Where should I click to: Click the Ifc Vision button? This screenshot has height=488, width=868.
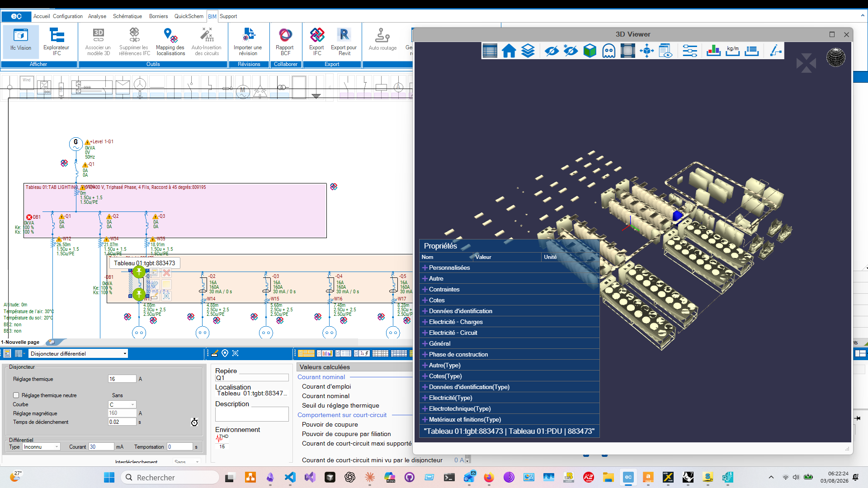(21, 42)
